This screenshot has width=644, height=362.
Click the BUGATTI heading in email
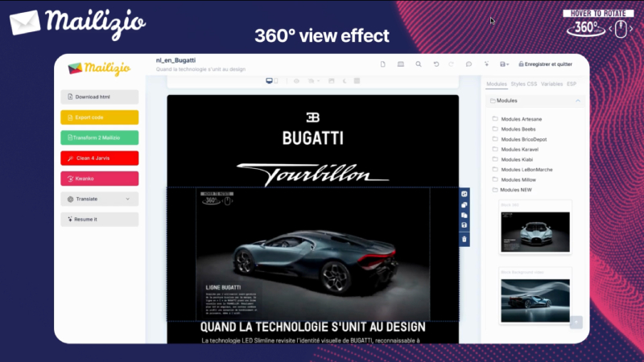point(313,138)
